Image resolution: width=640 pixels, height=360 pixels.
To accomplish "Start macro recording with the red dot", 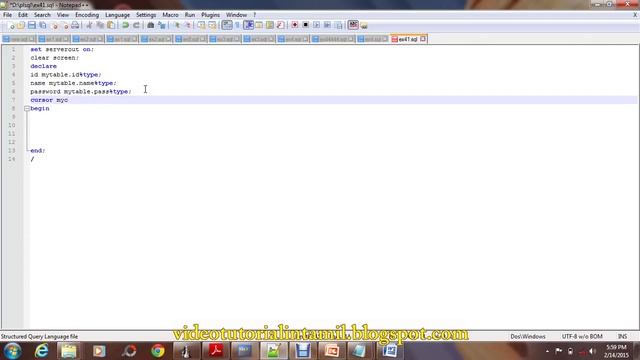I will point(294,25).
